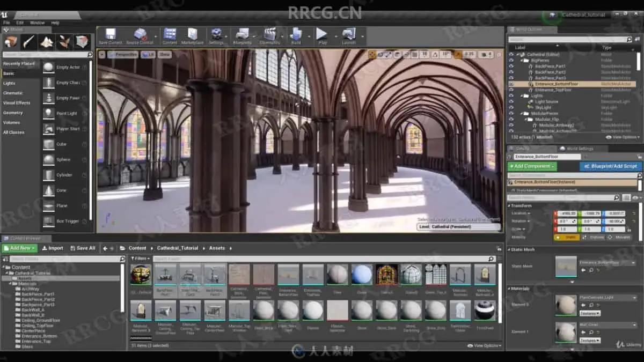Open the Filters dropdown in Content Browser
This screenshot has width=644, height=362.
[140, 258]
